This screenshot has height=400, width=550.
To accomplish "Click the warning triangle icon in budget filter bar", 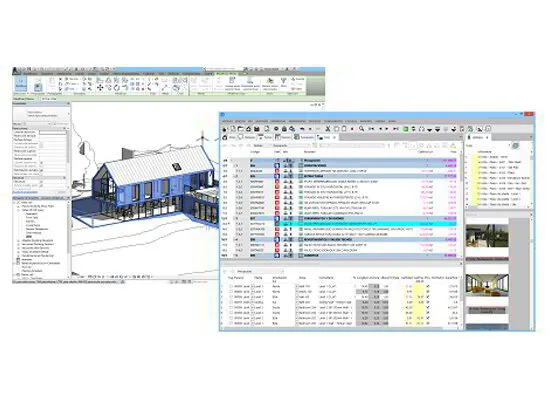I will click(x=453, y=146).
